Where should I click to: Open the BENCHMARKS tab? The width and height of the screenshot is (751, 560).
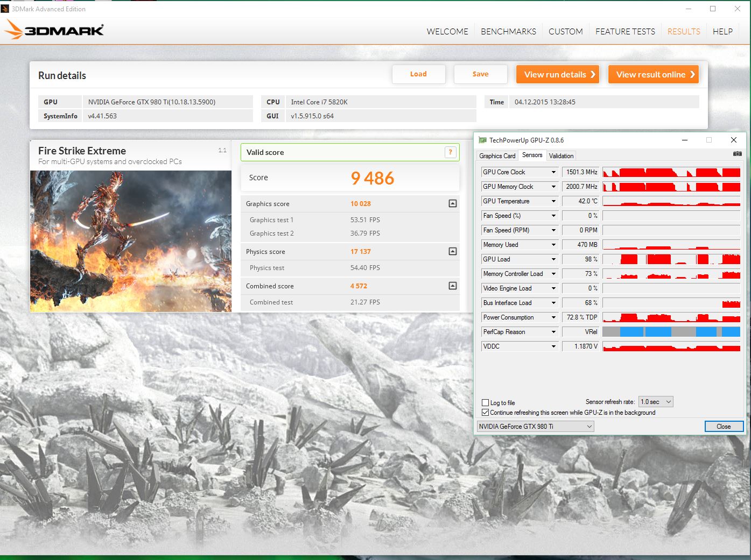[508, 32]
